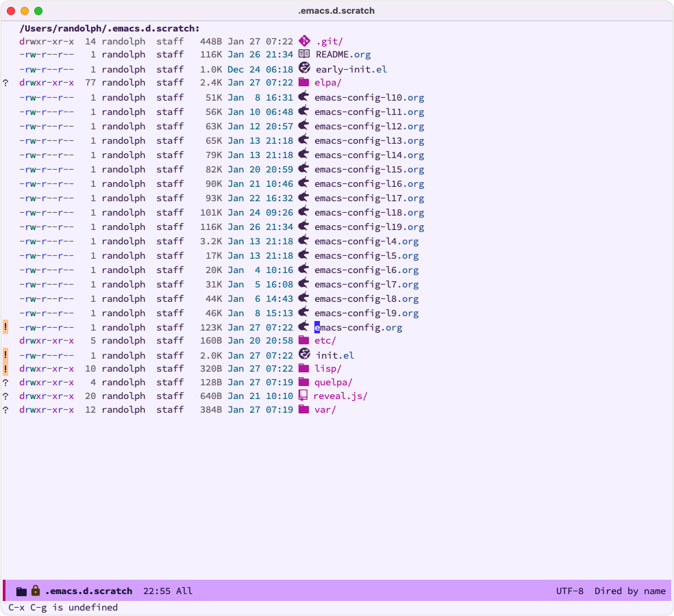The image size is (674, 616).
Task: Click the modified marker beside init.el
Action: 5,355
